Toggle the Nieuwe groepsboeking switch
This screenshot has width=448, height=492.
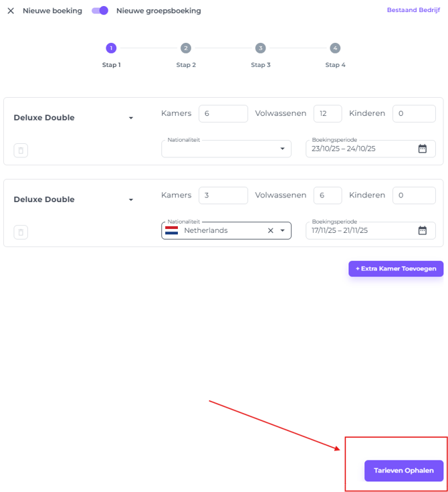tap(100, 11)
